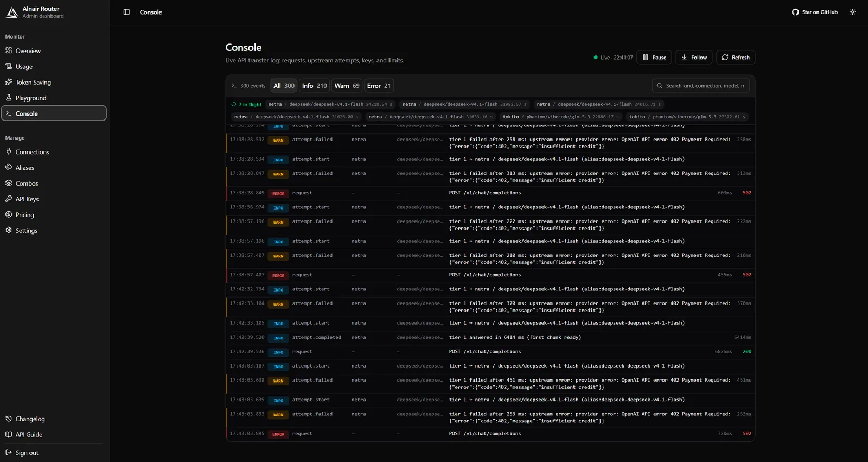This screenshot has width=868, height=462.
Task: Open the API Guide
Action: point(54,434)
